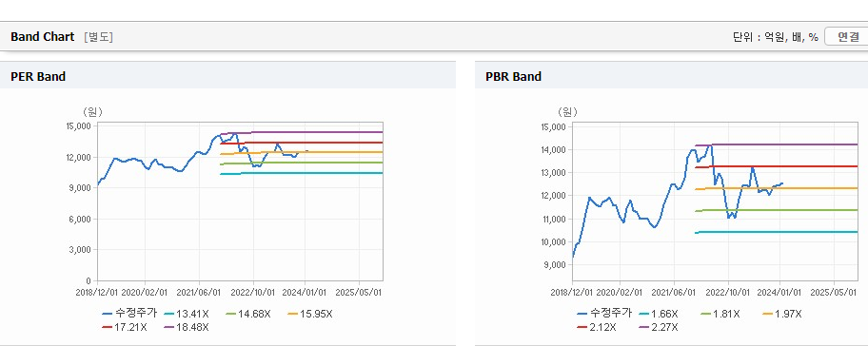Toggle the 14.68X legend entry
Screen dimensions: 868x346
[248, 314]
